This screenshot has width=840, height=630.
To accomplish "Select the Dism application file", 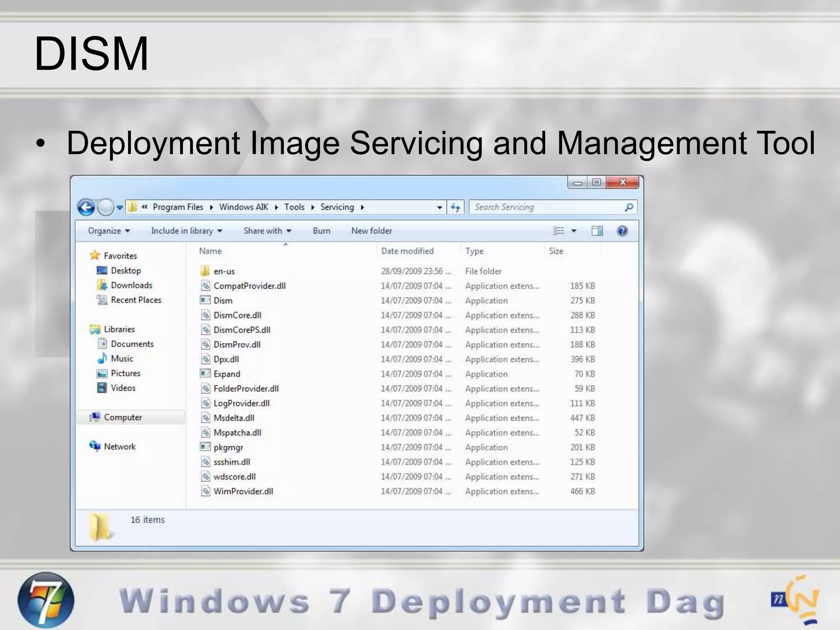I will coord(223,301).
